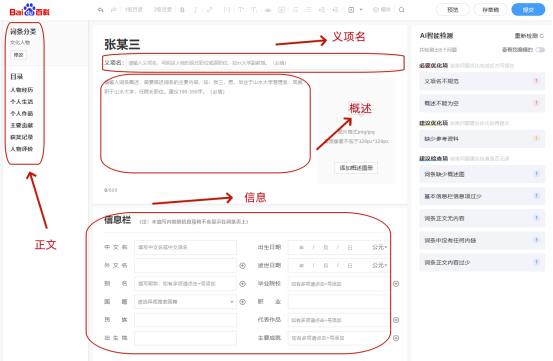Click plus icon next to 主要成就 field
553x361 pixels.
click(396, 338)
